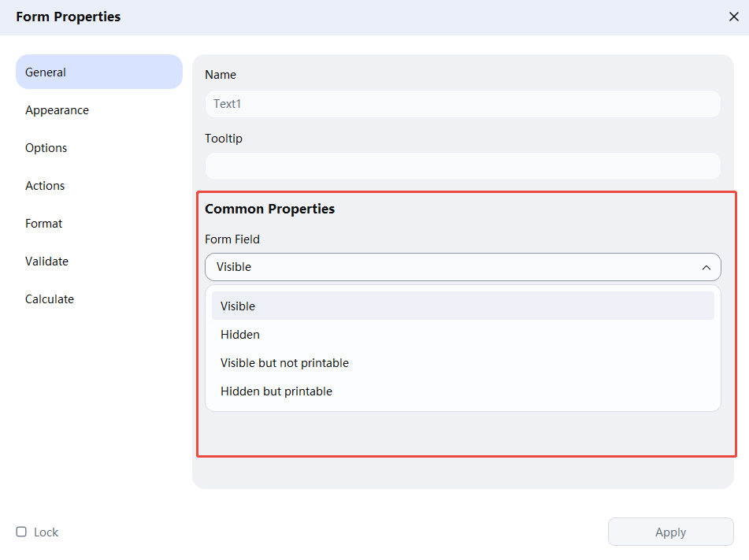Click the Apply button
The height and width of the screenshot is (560, 749).
(670, 532)
